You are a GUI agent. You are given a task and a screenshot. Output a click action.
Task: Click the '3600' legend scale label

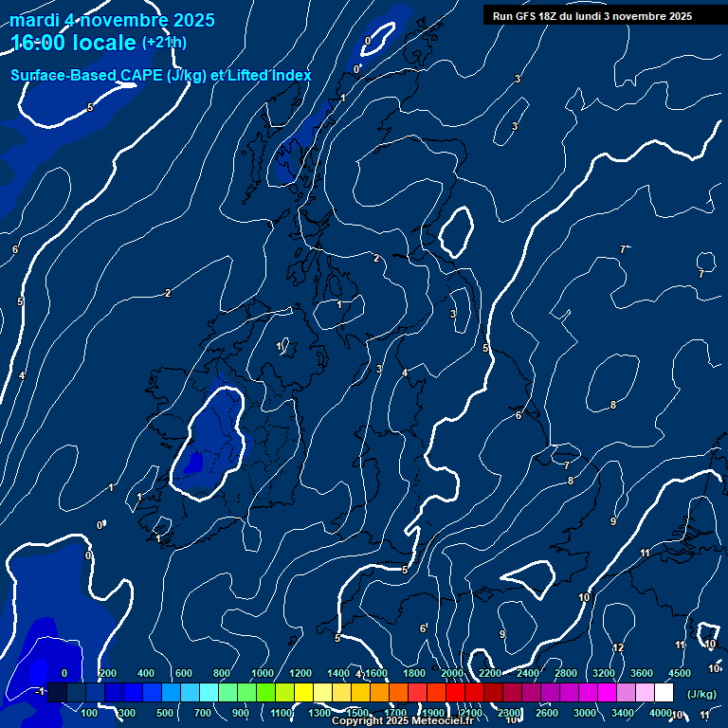[x=642, y=673]
